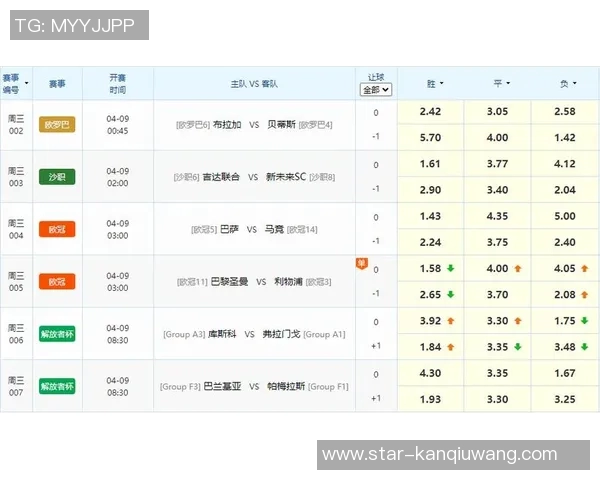
Task: Select handicap lose odds 3.25 on match 007
Action: (565, 399)
